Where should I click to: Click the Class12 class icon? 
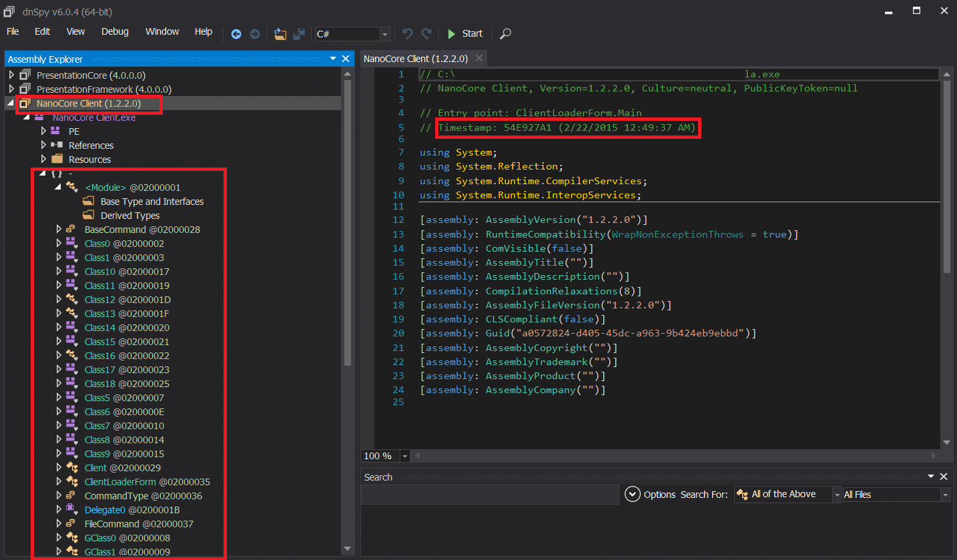pyautogui.click(x=71, y=300)
